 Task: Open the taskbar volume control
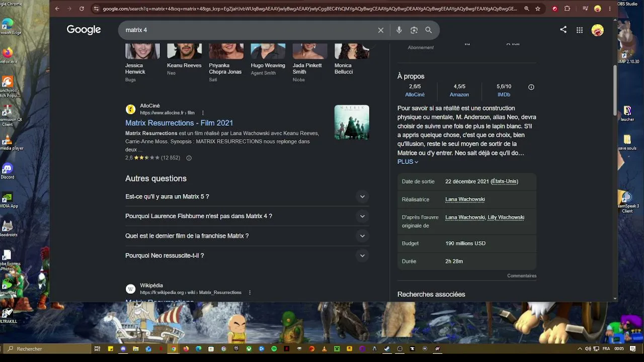point(588,348)
